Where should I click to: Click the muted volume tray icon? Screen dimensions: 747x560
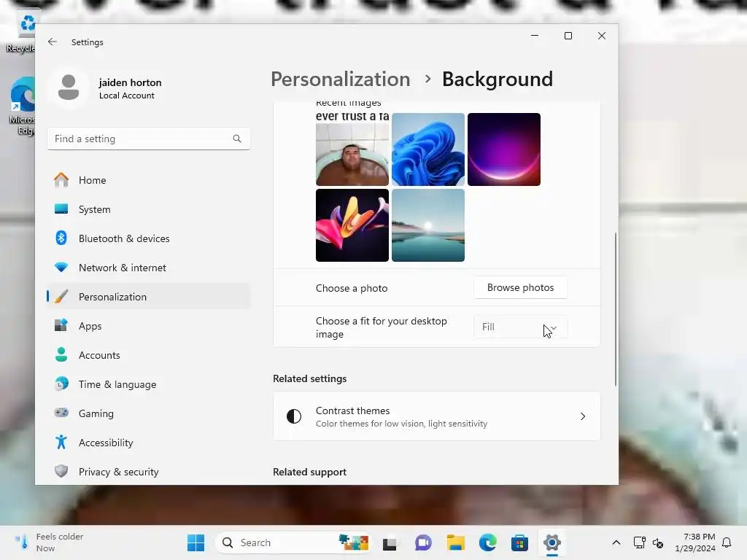pyautogui.click(x=658, y=542)
